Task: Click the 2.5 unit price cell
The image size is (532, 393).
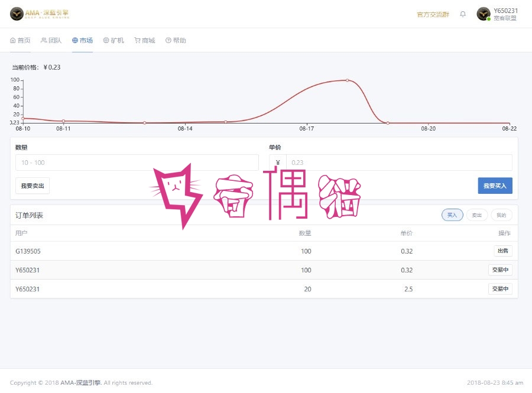Action: click(x=408, y=289)
